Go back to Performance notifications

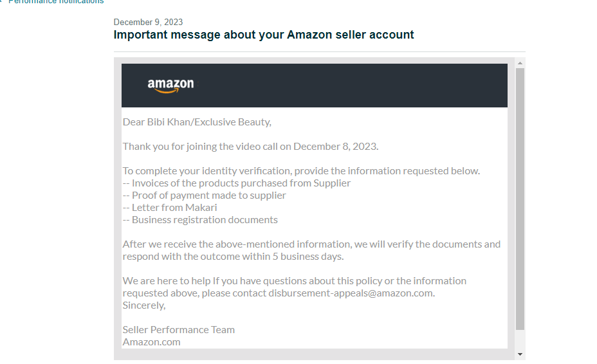[x=52, y=2]
